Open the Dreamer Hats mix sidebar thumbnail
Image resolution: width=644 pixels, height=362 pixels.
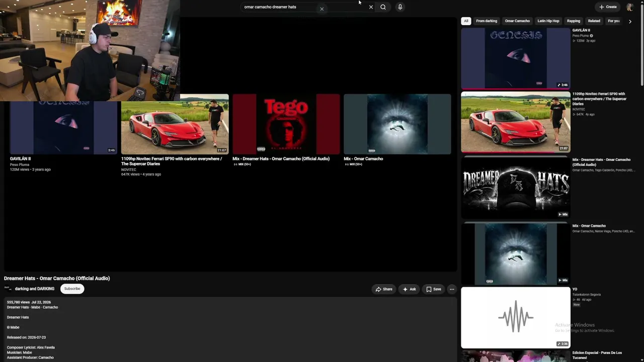(516, 188)
